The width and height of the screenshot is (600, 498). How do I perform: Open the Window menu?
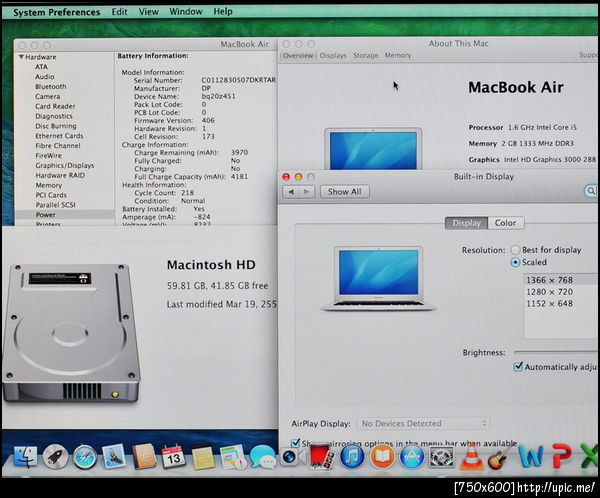pos(186,11)
